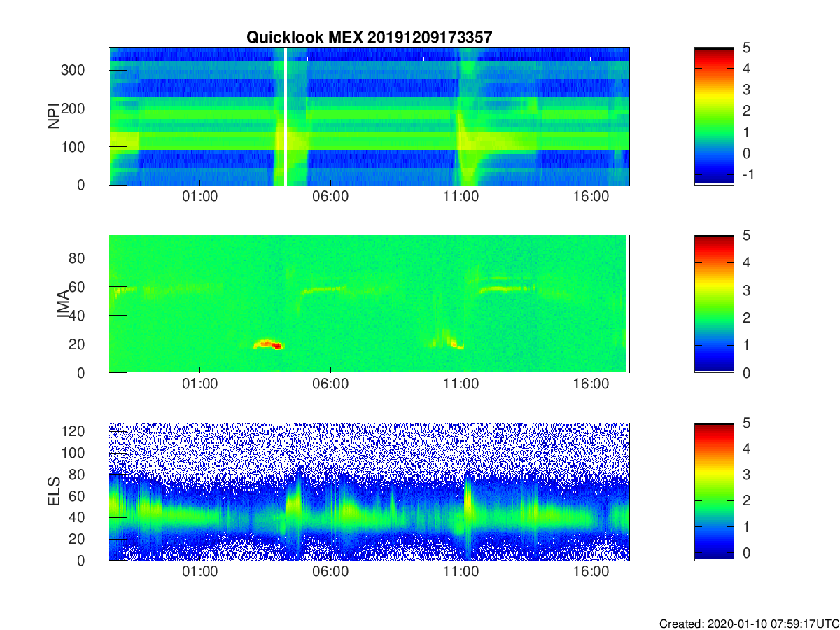Click the 01:00 tick under the ELS panel
Screen dimensions: 840x630
pyautogui.click(x=200, y=573)
